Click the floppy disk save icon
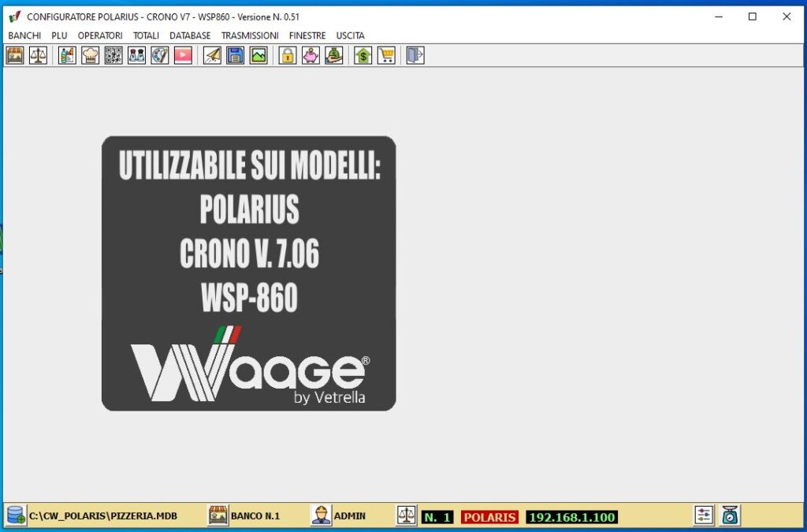Image resolution: width=807 pixels, height=532 pixels. (x=235, y=55)
